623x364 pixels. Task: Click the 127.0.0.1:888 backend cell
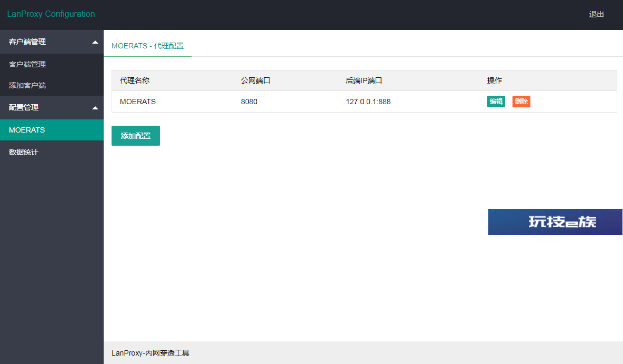368,102
